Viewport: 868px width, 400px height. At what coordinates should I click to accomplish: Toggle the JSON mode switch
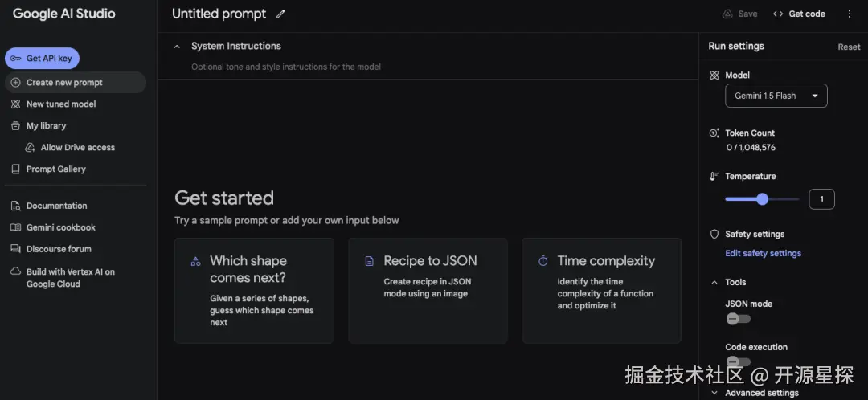point(738,319)
